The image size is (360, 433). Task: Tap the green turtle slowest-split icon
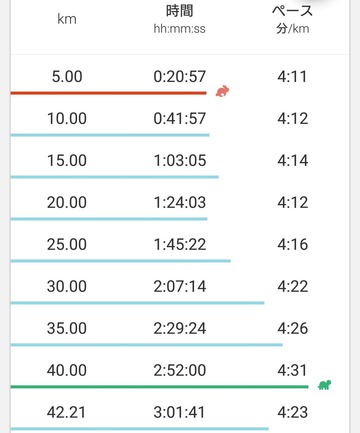(x=324, y=385)
